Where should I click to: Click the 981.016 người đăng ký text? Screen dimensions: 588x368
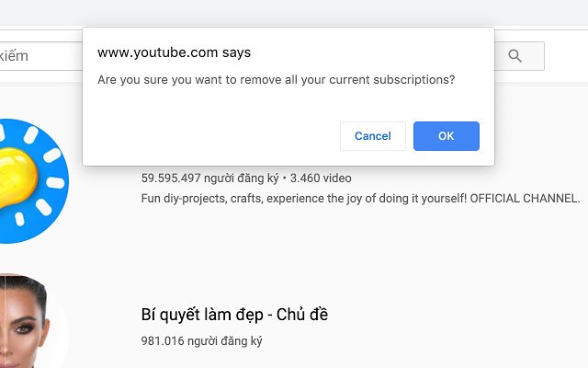coord(201,341)
